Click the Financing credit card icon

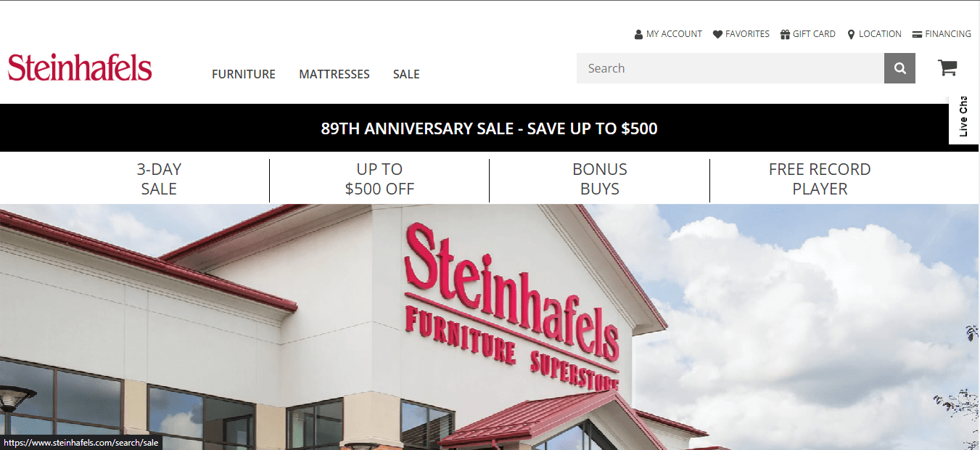coord(917,34)
